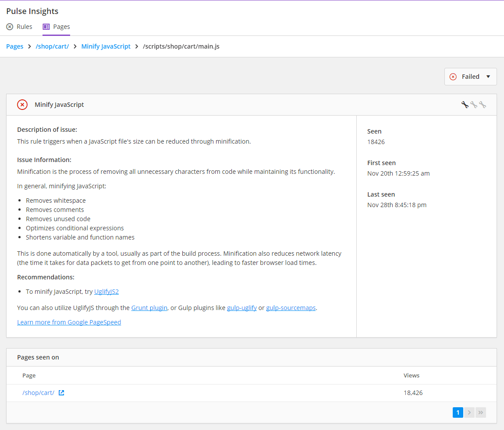
Task: Open the UglifyJS2 link
Action: 106,291
